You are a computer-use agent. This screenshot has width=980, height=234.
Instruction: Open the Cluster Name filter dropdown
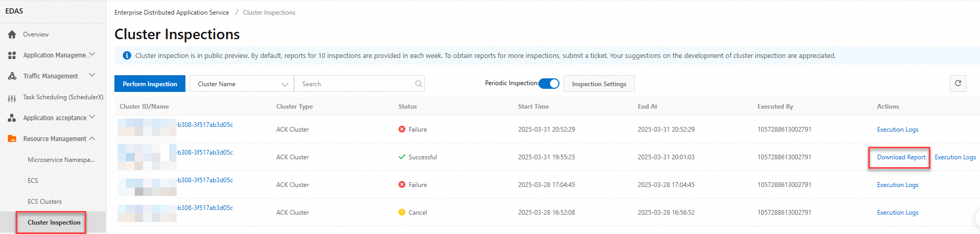[242, 84]
